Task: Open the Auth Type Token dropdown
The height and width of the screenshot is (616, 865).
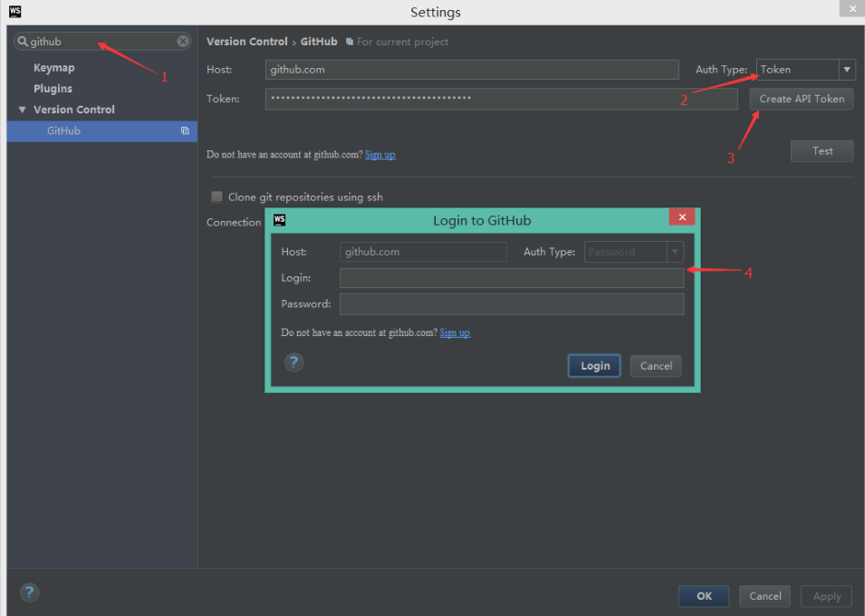Action: click(847, 70)
